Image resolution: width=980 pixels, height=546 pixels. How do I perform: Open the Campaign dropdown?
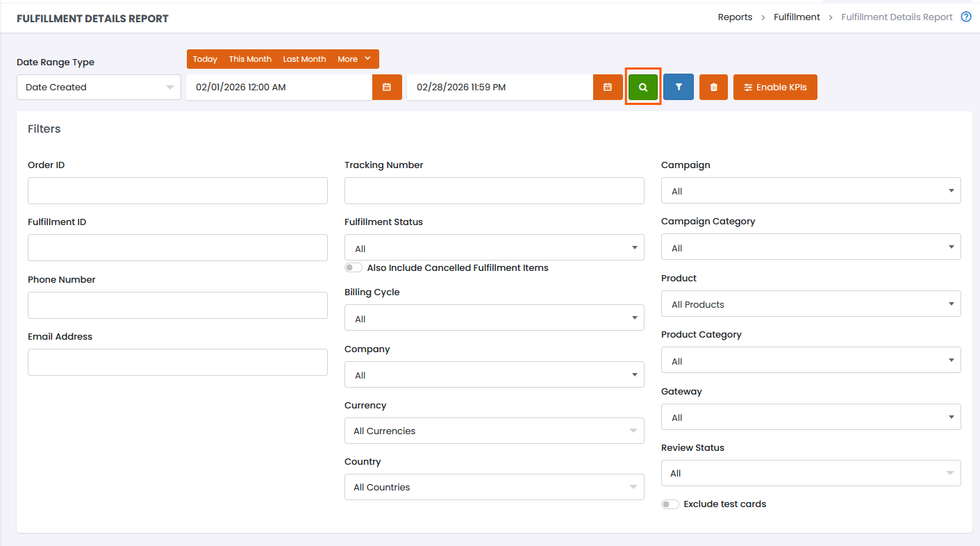tap(811, 191)
